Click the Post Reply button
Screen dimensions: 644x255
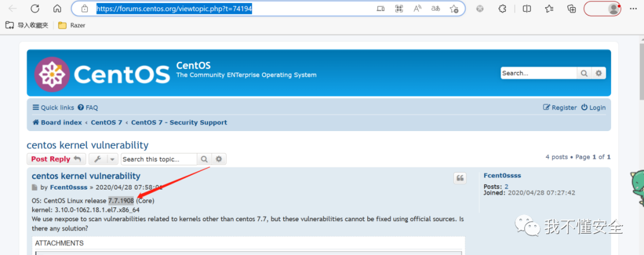(56, 159)
